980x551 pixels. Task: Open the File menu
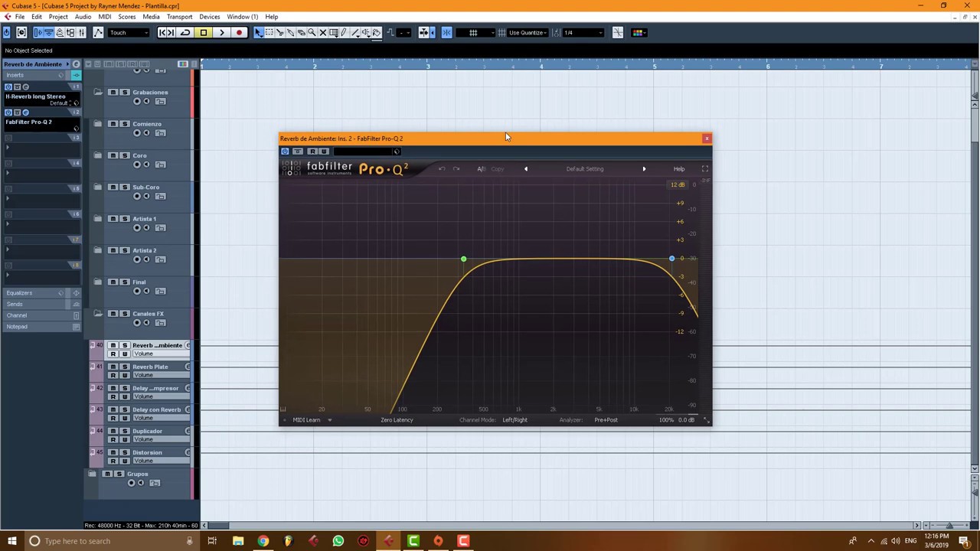click(19, 16)
